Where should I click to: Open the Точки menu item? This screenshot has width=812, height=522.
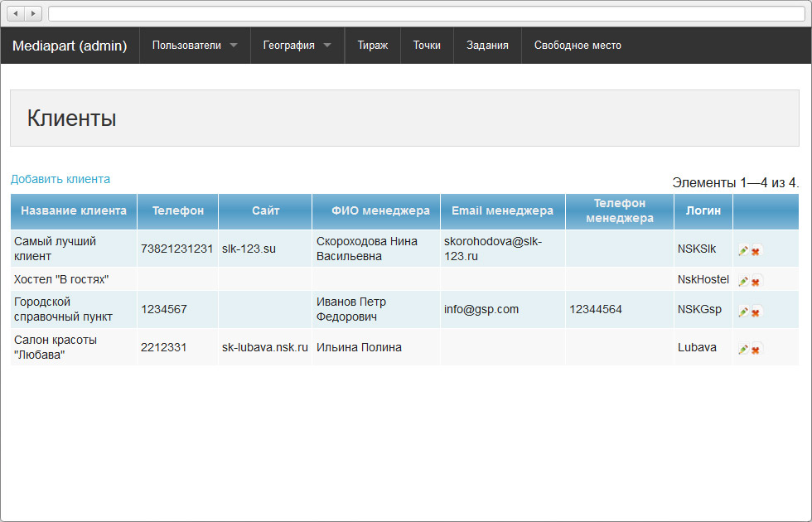tap(427, 46)
